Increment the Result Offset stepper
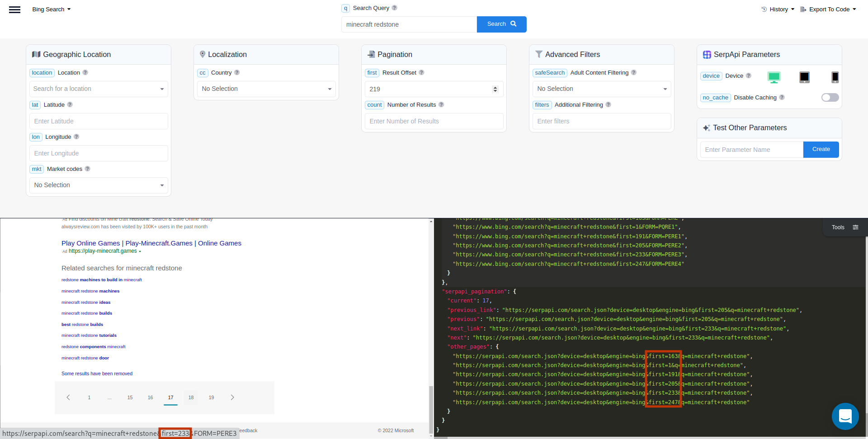Viewport: 868px width, 439px height. (495, 86)
